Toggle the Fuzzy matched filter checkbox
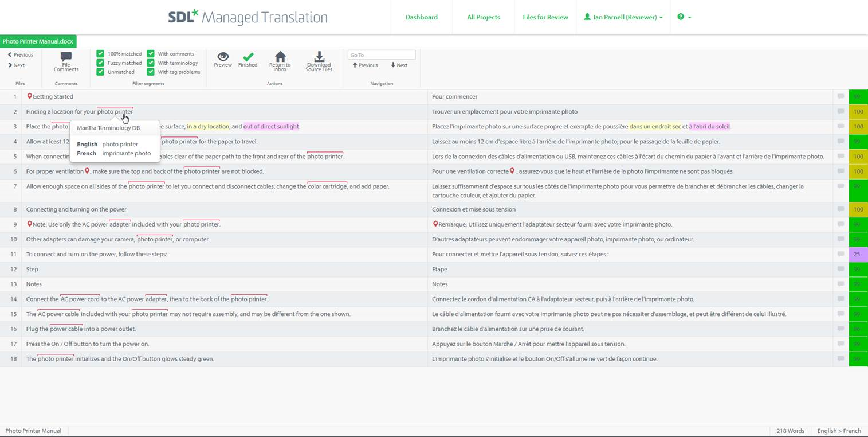 tap(100, 63)
